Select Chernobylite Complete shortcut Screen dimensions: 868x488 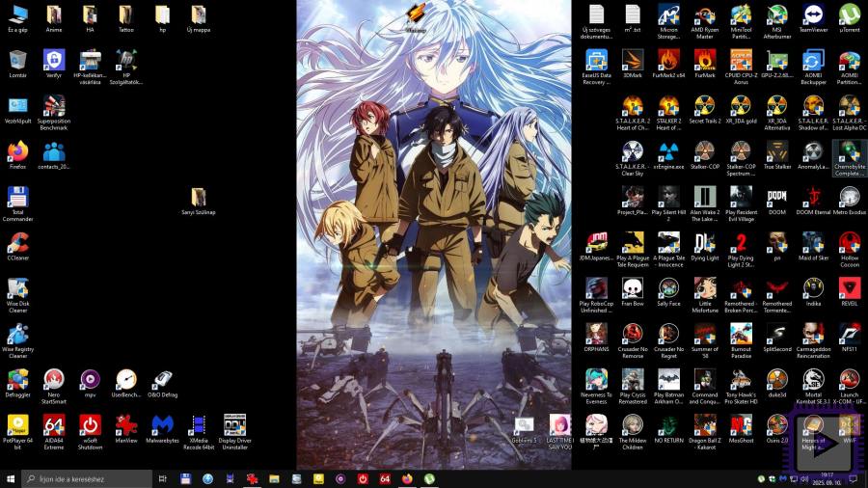point(849,159)
